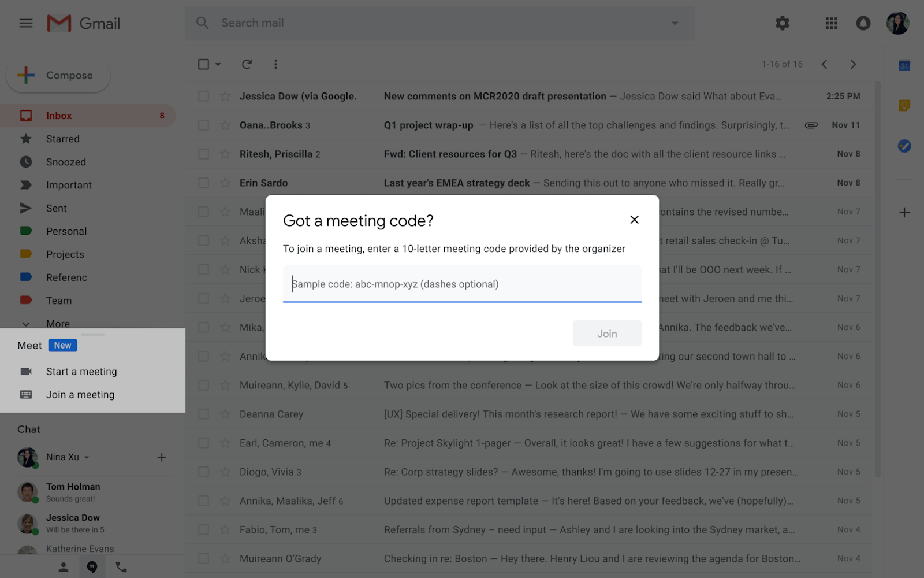Viewport: 924px width, 578px height.
Task: Check the select-all emails checkbox
Action: click(x=203, y=64)
